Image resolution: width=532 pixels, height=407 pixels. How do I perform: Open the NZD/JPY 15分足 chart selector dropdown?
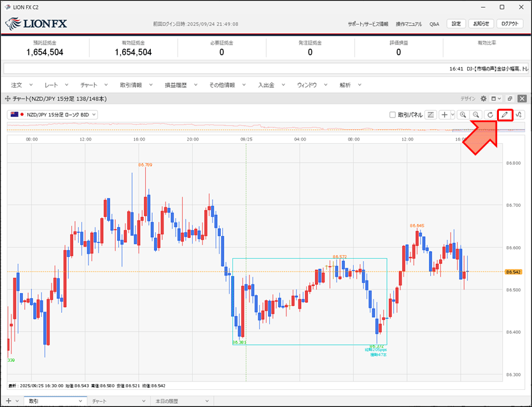coord(53,114)
